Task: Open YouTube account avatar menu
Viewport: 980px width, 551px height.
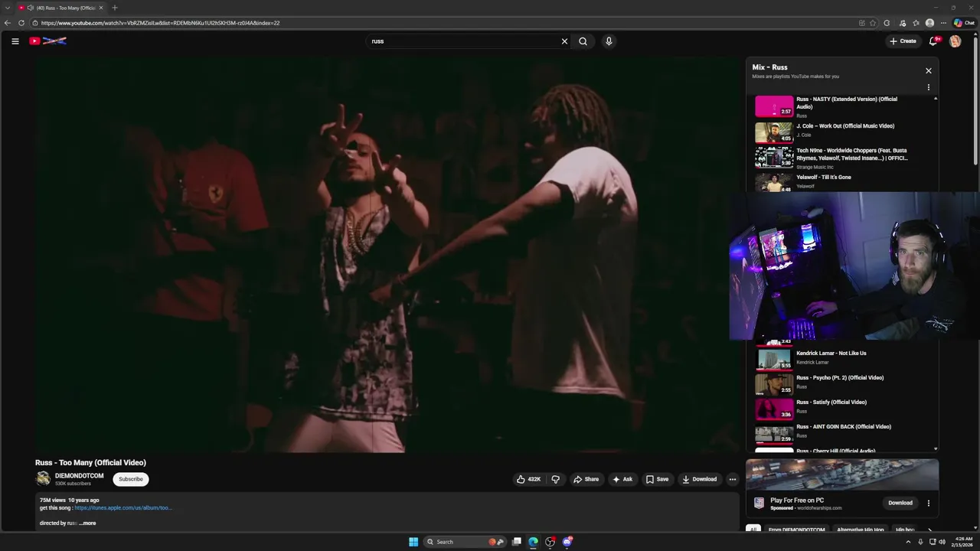Action: (x=955, y=41)
